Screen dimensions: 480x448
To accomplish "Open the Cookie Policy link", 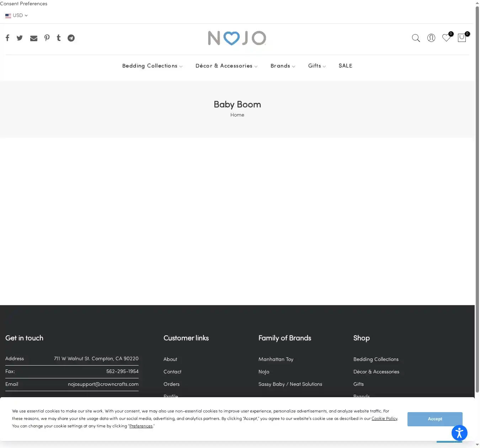I will [x=384, y=419].
